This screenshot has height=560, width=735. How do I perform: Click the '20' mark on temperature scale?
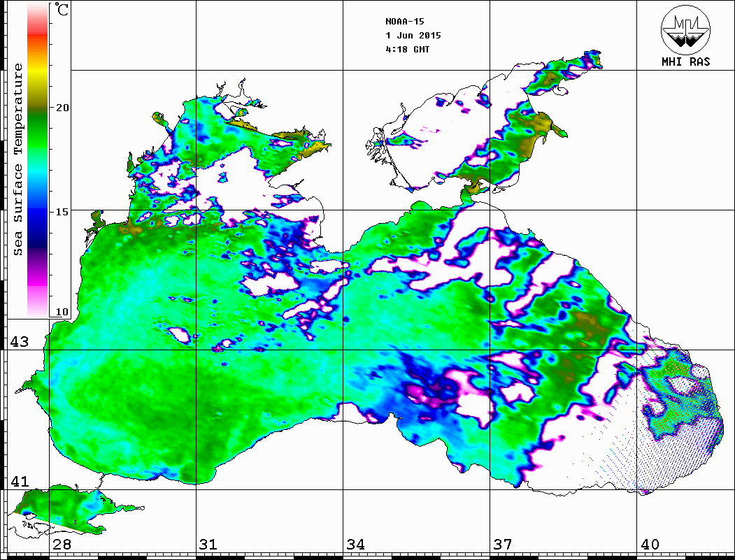point(62,108)
